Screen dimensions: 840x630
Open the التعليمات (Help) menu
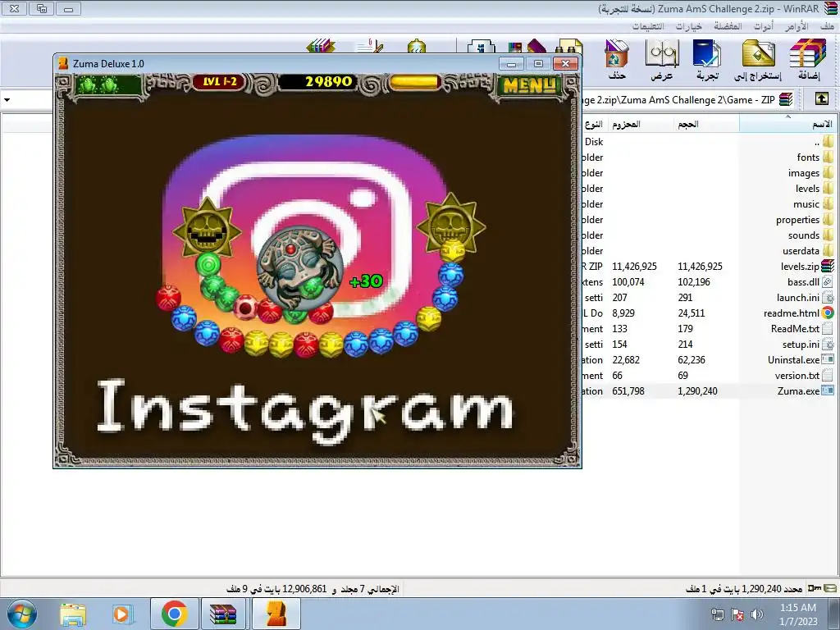coord(648,25)
